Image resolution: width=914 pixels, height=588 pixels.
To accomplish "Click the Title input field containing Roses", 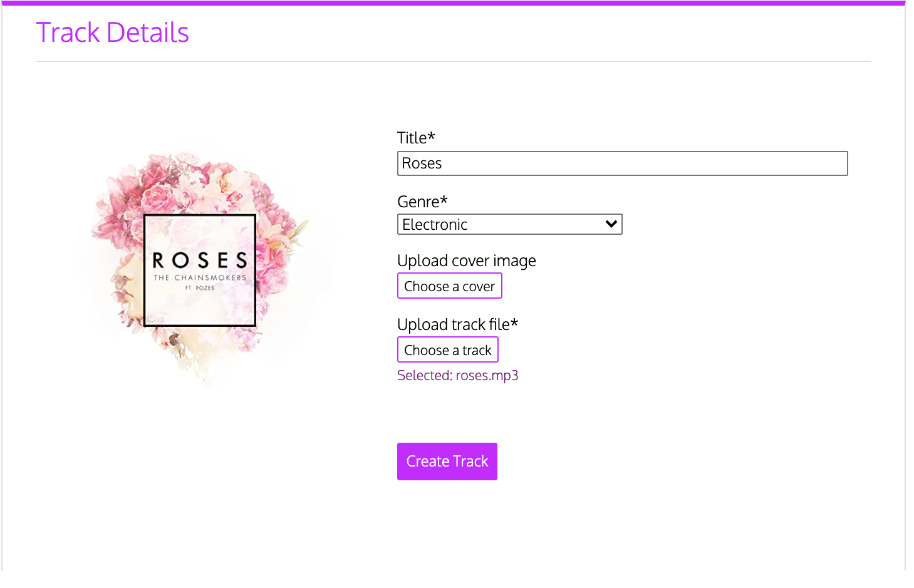I will 622,163.
